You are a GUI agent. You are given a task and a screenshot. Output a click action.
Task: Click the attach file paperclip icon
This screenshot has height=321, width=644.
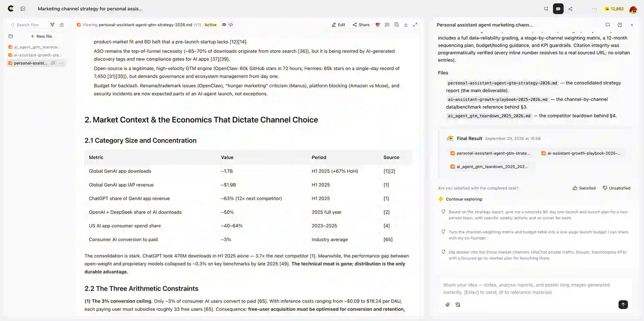(447, 305)
